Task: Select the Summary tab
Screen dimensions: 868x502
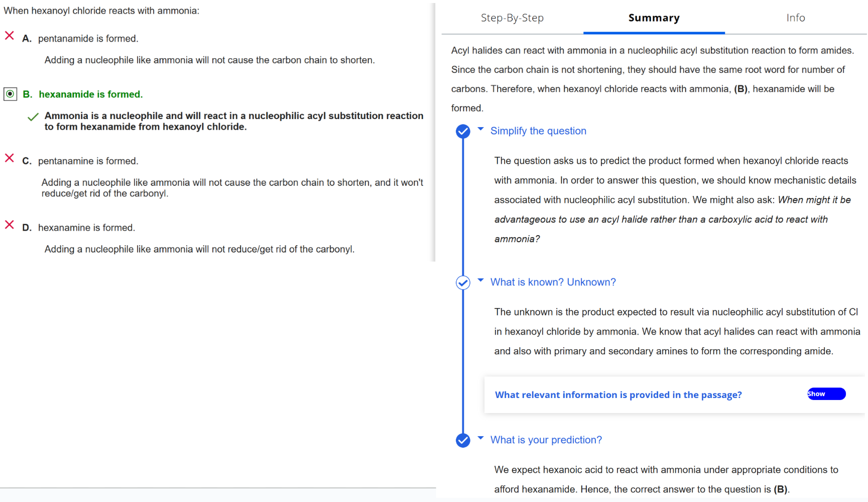Action: [654, 18]
